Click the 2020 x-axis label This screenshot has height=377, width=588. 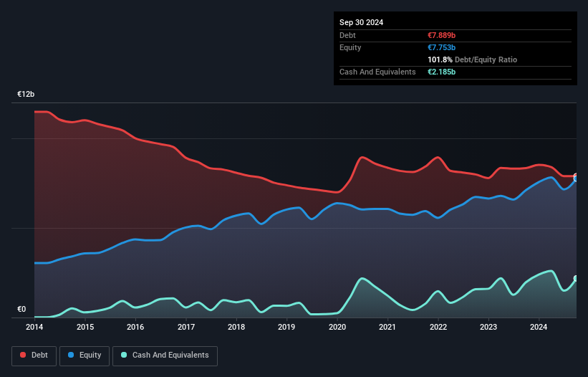(x=337, y=327)
